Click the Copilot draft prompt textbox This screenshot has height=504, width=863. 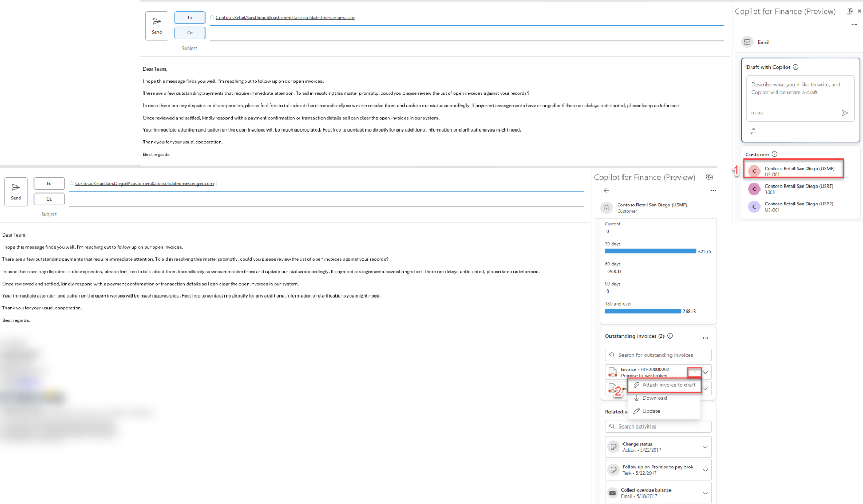click(x=800, y=98)
